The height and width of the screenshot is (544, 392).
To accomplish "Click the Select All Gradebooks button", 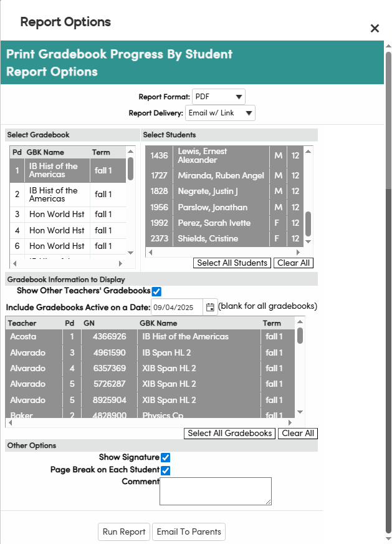I will click(x=229, y=434).
